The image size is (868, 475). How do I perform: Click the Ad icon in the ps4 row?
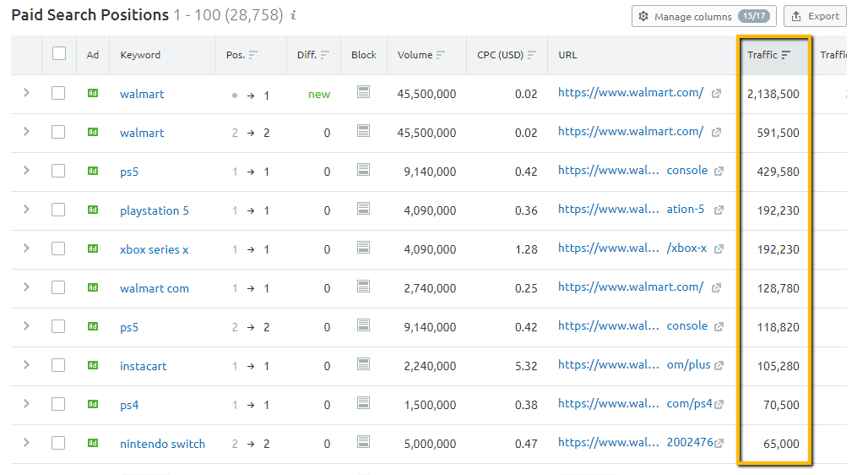[92, 404]
